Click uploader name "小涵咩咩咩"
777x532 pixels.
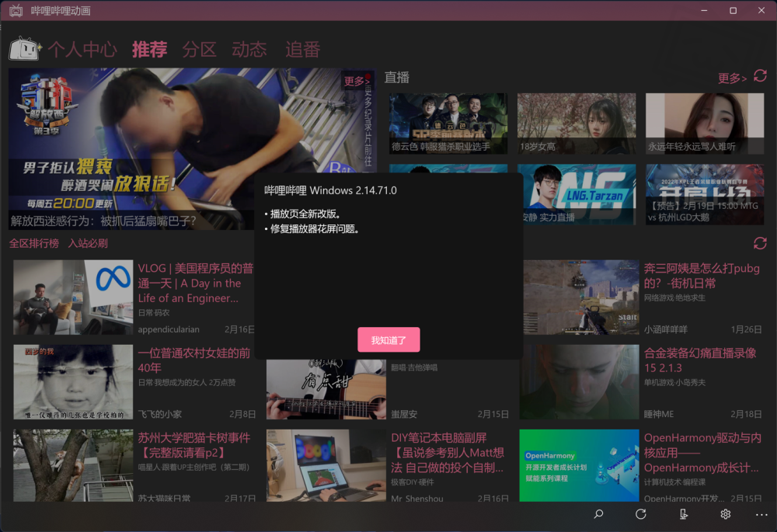click(666, 329)
